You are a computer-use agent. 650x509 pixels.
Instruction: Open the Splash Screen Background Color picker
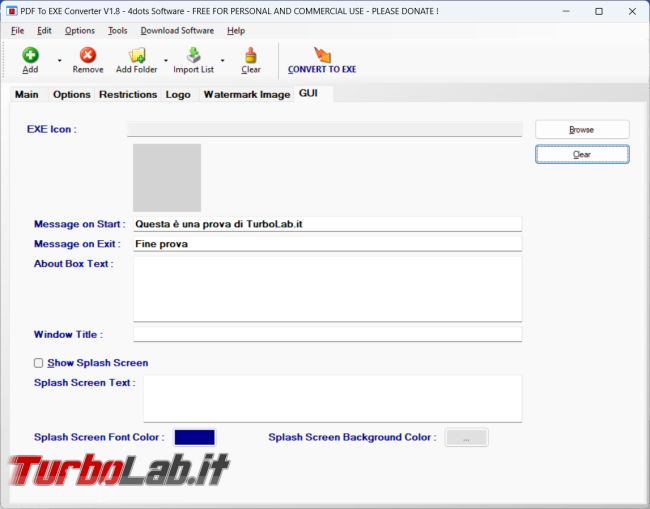(466, 437)
